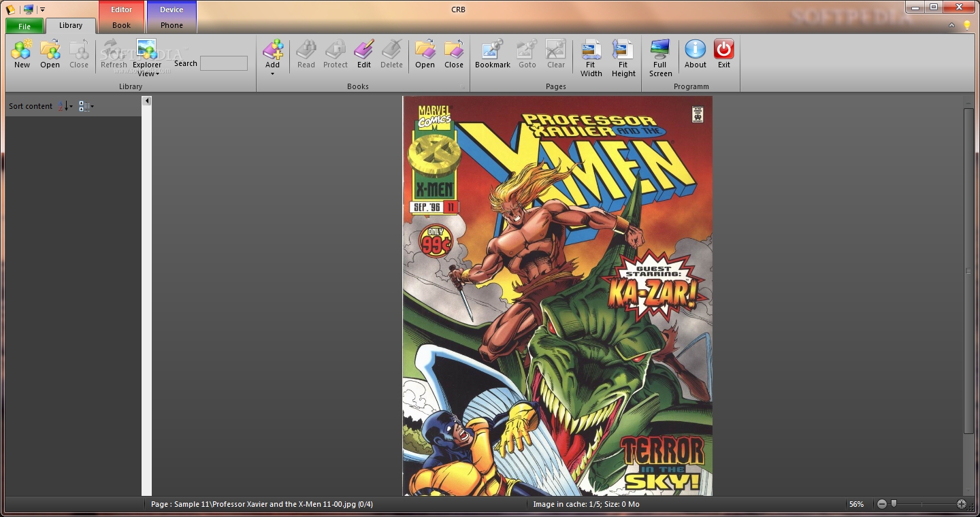980x517 pixels.
Task: Click into the Search field
Action: coord(223,63)
